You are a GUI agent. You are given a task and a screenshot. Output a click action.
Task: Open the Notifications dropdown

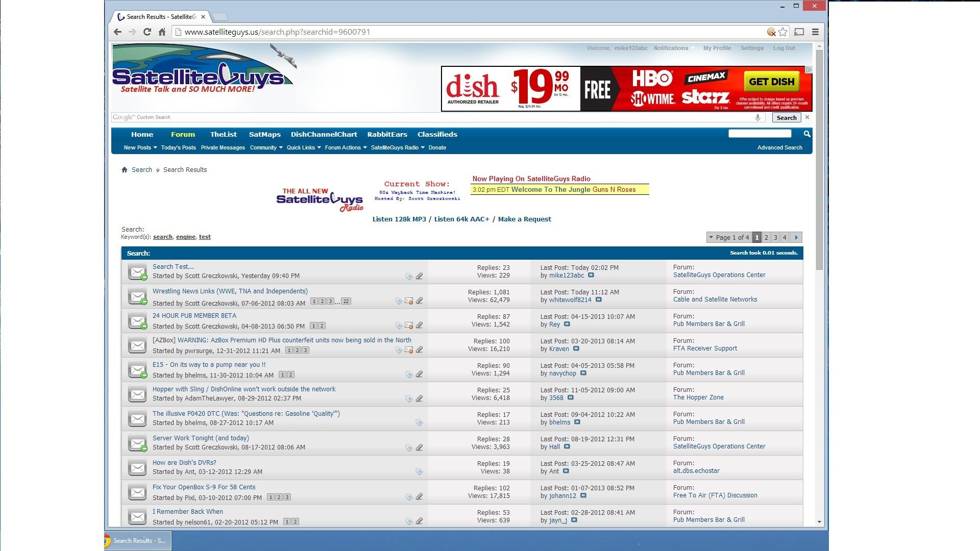click(673, 48)
